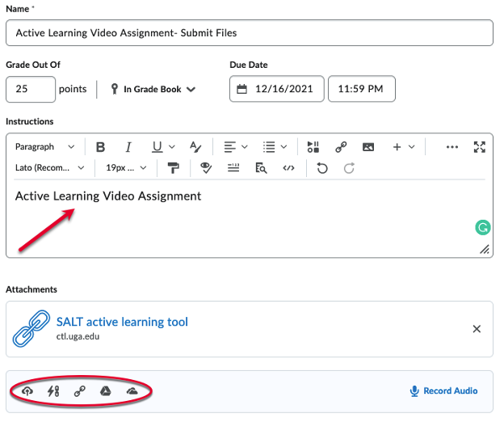Open the SALT active learning tool link
The image size is (504, 422).
click(x=122, y=323)
